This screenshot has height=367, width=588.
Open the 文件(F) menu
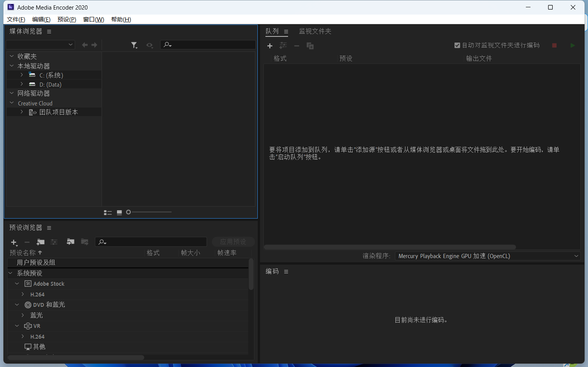tap(16, 20)
